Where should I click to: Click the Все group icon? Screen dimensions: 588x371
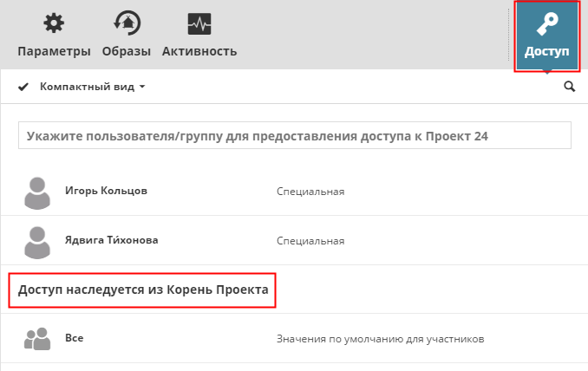[x=37, y=339]
